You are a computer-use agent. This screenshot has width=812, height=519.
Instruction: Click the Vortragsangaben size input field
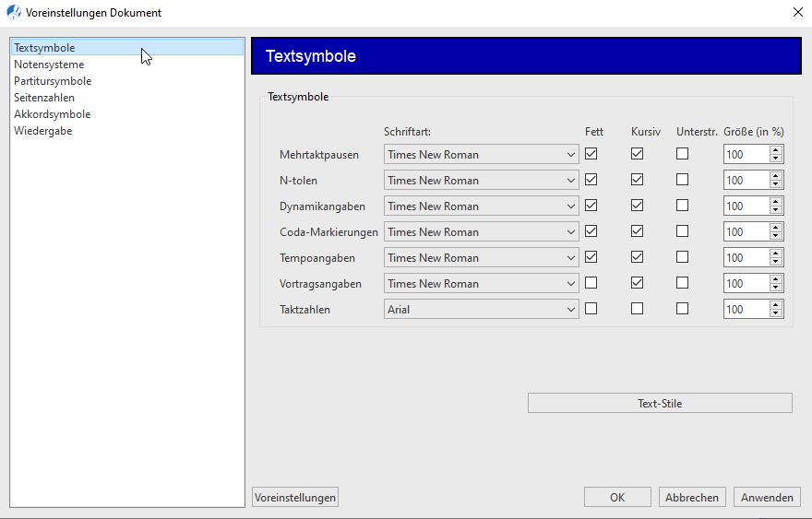746,284
